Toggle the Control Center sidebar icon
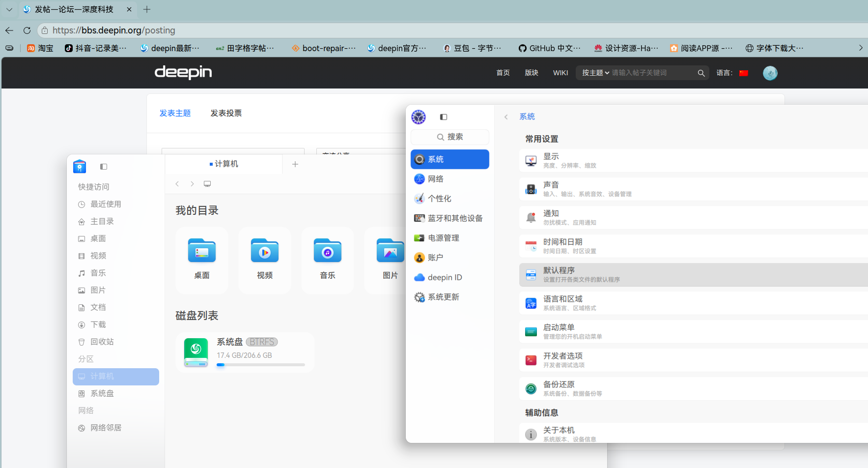868x468 pixels. pos(444,117)
